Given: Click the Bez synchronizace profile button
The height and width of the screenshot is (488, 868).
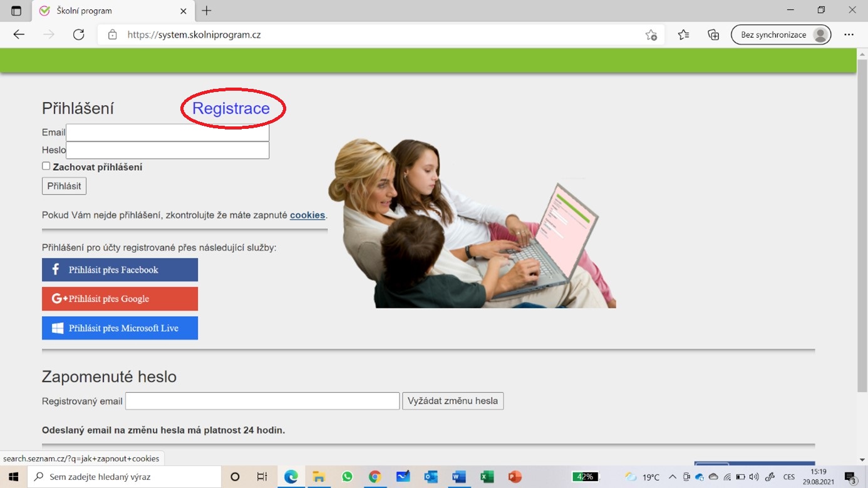Looking at the screenshot, I should (x=781, y=35).
